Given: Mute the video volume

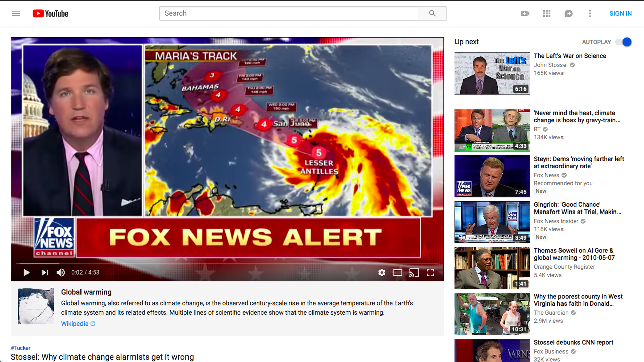Looking at the screenshot, I should [61, 273].
